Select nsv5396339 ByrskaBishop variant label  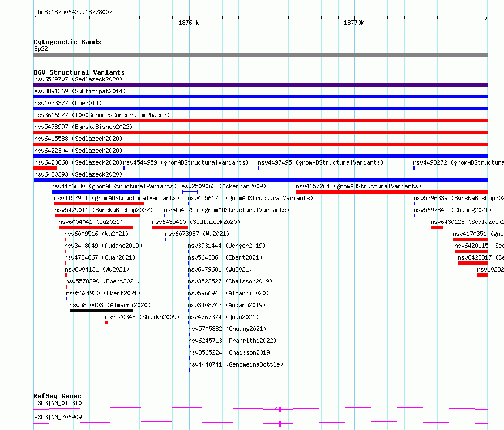point(459,198)
